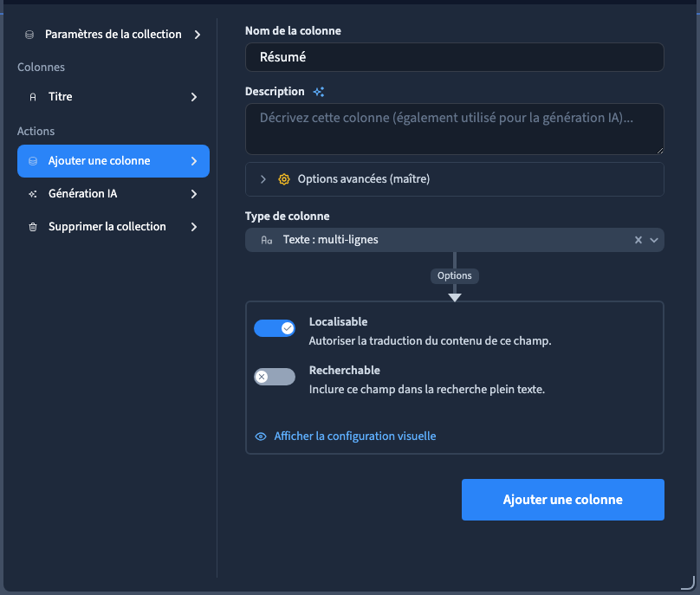Click the Localisable label text
Screen dimensions: 700x595
click(339, 322)
